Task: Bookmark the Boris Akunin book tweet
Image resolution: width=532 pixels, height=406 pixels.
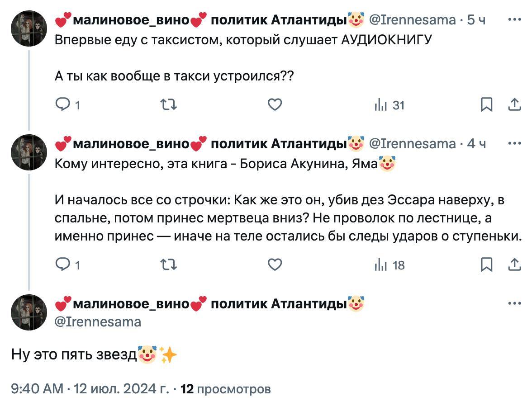Action: 486,265
